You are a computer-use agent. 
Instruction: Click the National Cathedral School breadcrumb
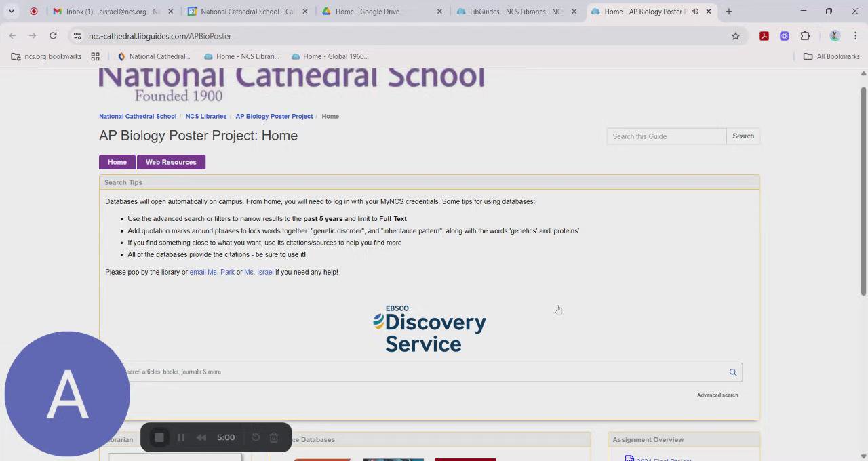point(138,116)
